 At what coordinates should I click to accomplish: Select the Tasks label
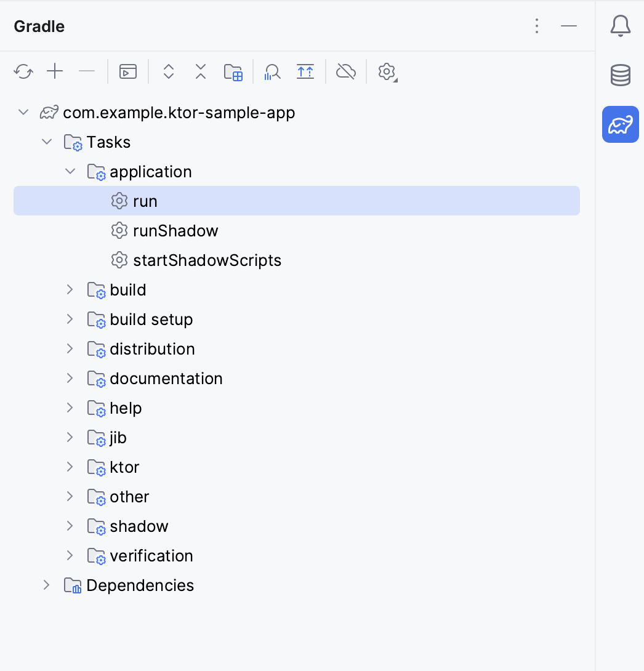click(x=108, y=142)
